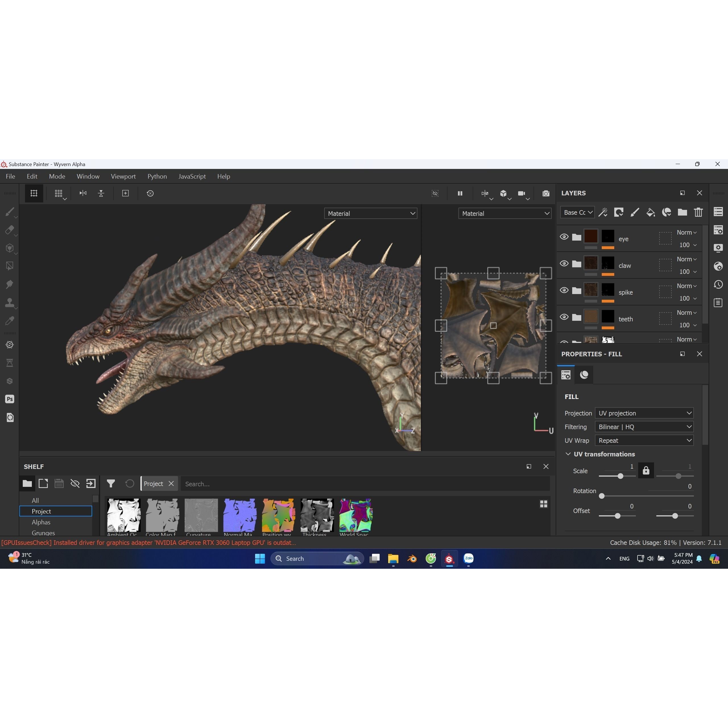Screen dimensions: 728x728
Task: Switch Shelf to grid thumbnail view
Action: pyautogui.click(x=543, y=504)
